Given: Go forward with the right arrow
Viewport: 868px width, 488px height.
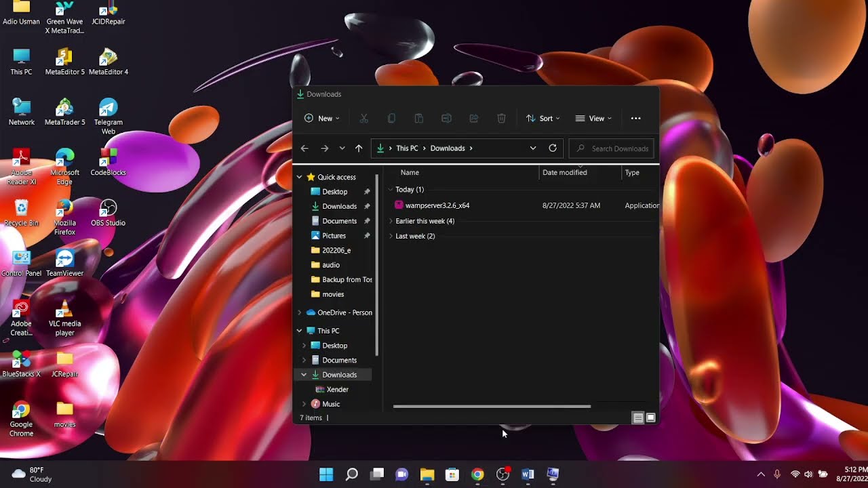Looking at the screenshot, I should pyautogui.click(x=324, y=148).
